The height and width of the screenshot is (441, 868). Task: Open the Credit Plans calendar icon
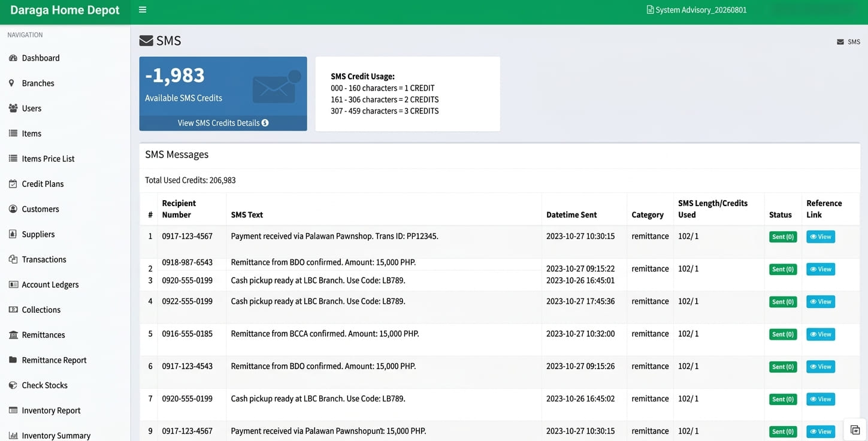(13, 184)
